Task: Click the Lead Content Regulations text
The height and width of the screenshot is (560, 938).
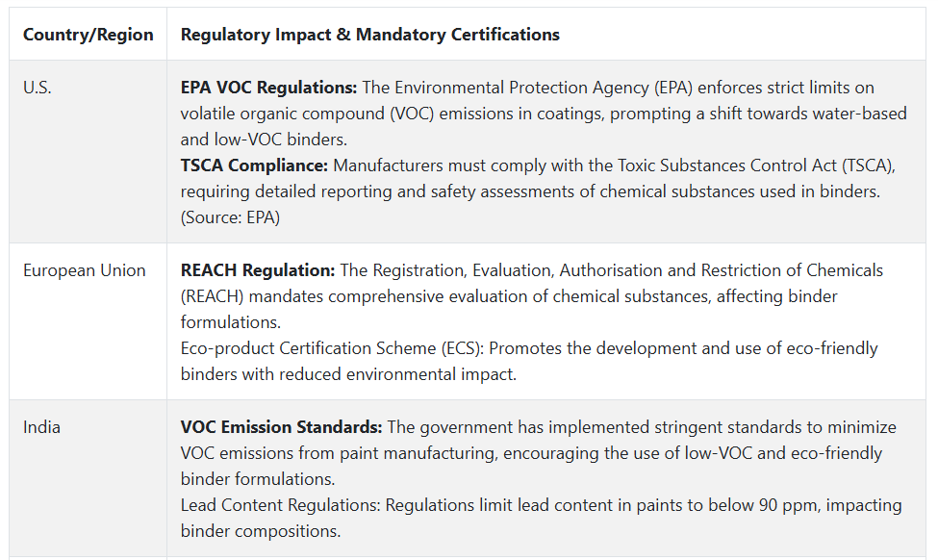Action: click(x=281, y=505)
